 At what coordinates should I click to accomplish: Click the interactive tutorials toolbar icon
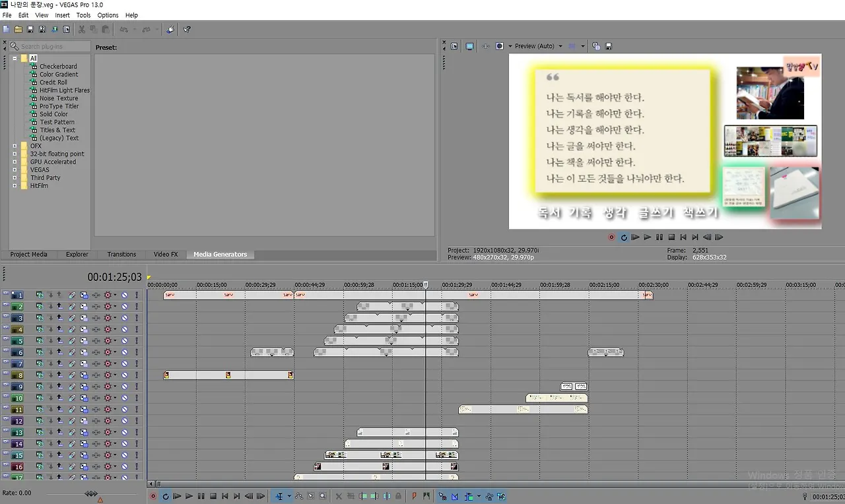[x=170, y=30]
